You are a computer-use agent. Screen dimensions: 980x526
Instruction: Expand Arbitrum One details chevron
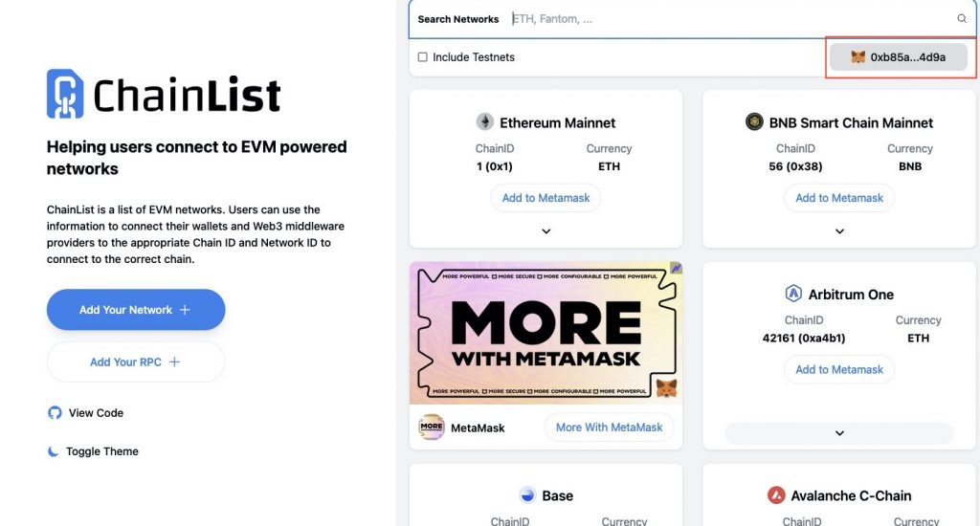(839, 433)
